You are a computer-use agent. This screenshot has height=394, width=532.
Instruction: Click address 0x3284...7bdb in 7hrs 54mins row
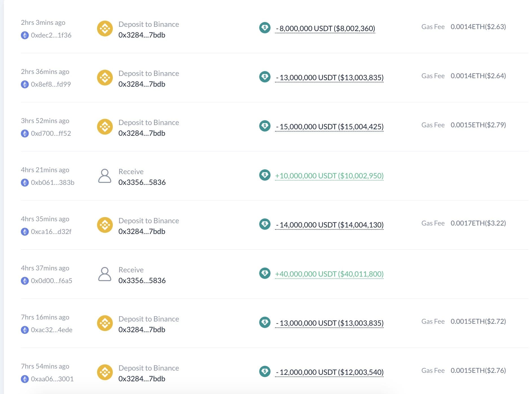(142, 379)
